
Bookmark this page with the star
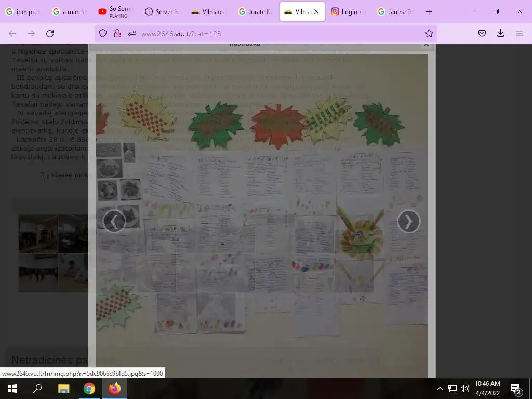click(x=429, y=33)
